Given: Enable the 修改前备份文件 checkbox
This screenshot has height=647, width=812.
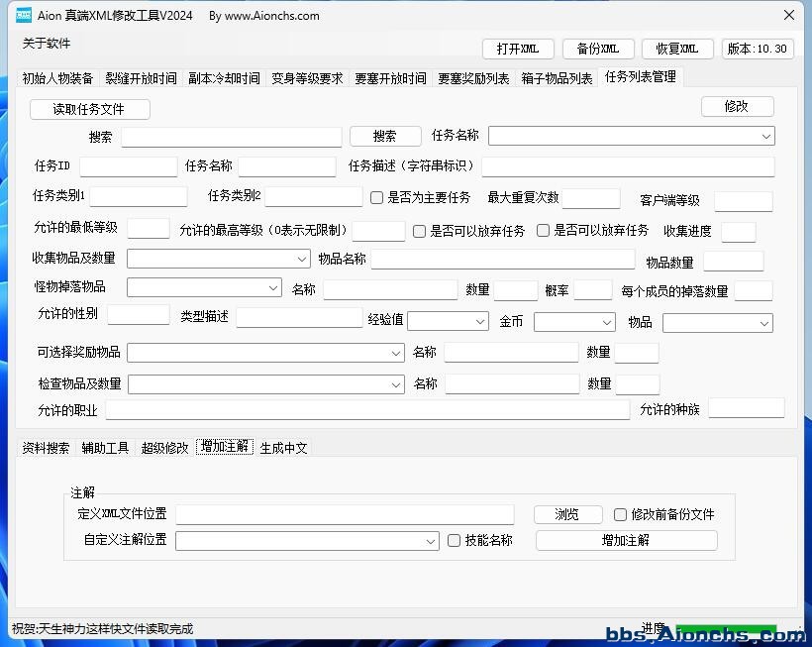Looking at the screenshot, I should tap(619, 514).
